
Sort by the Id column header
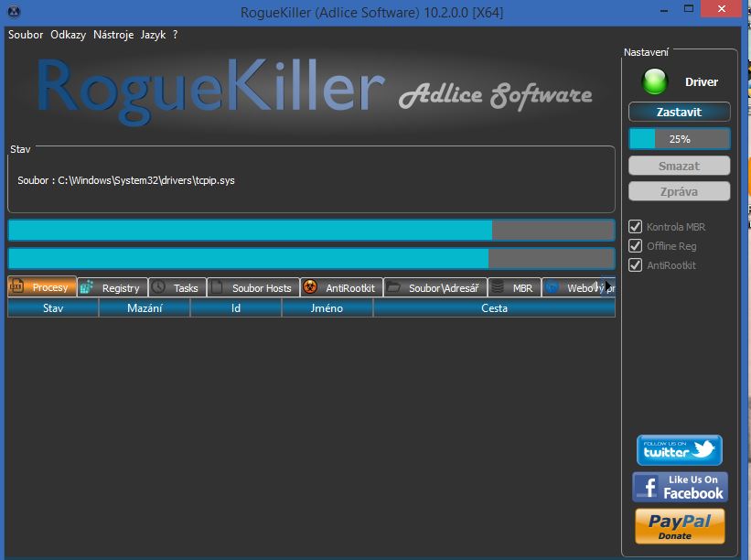click(236, 308)
